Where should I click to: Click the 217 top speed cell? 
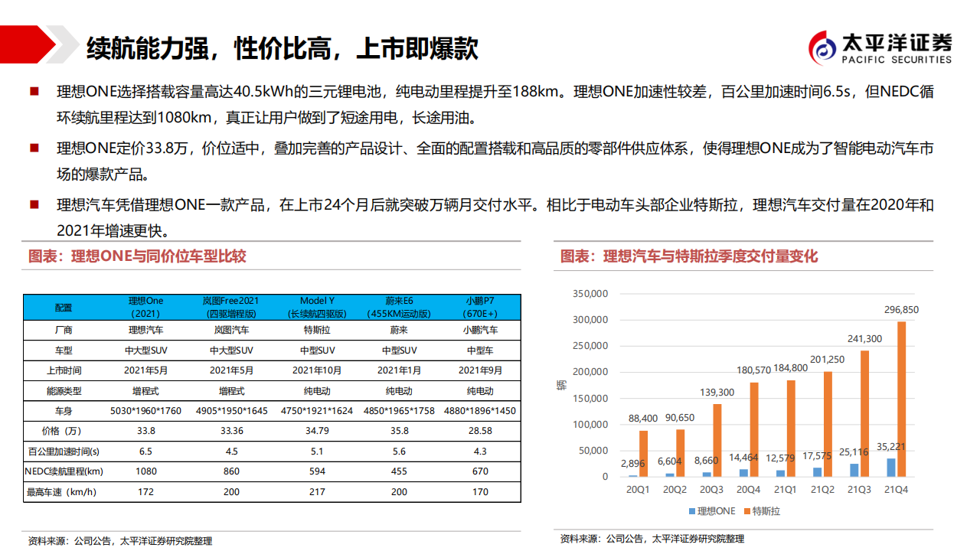[x=315, y=492]
